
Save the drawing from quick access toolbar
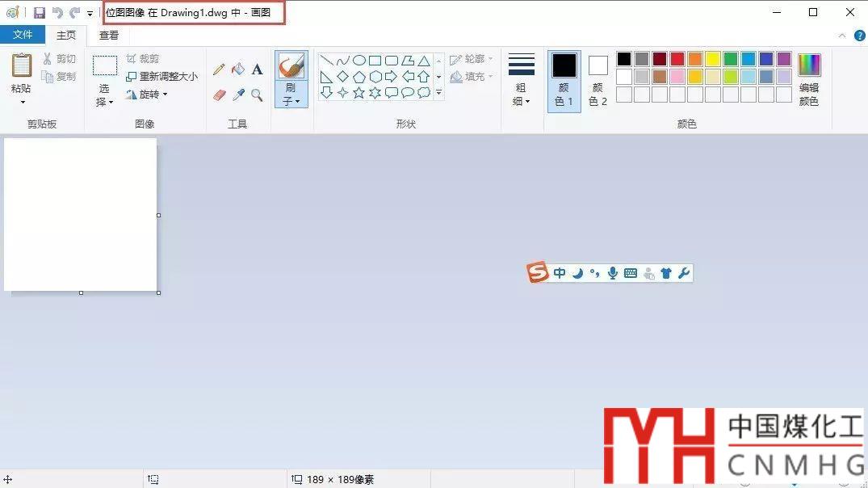(40, 13)
